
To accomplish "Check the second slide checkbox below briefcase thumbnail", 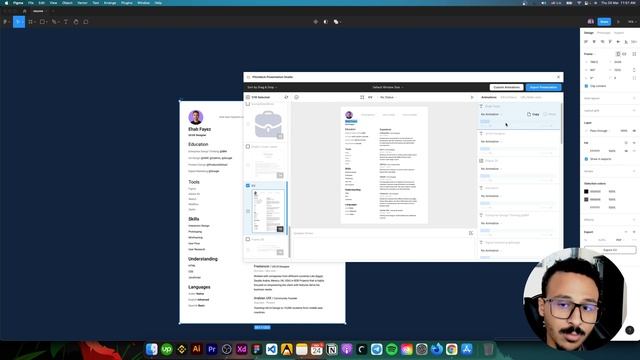I will click(248, 147).
